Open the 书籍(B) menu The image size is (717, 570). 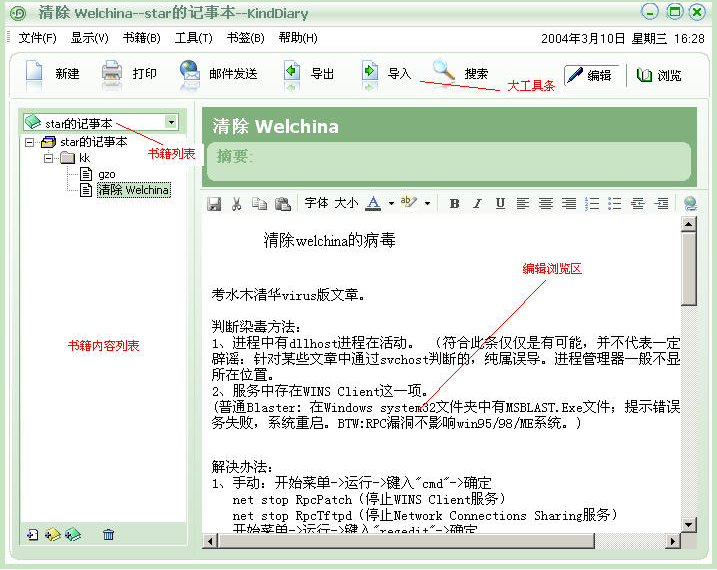(x=141, y=38)
